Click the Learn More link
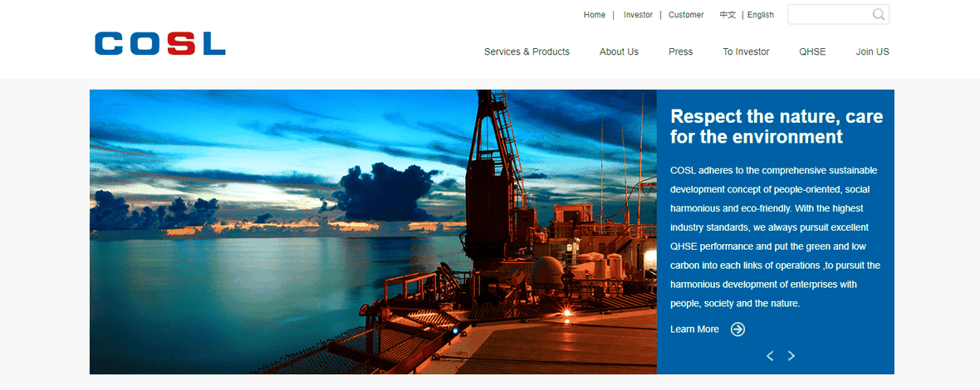The width and height of the screenshot is (980, 390). coord(694,329)
